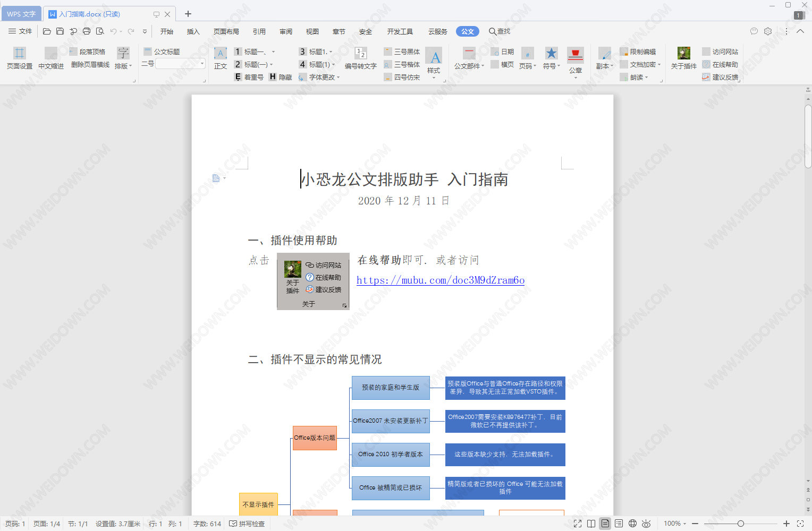Viewport: 812px width, 531px height.
Task: Expand the 公文部件 dropdown
Action: pos(483,66)
